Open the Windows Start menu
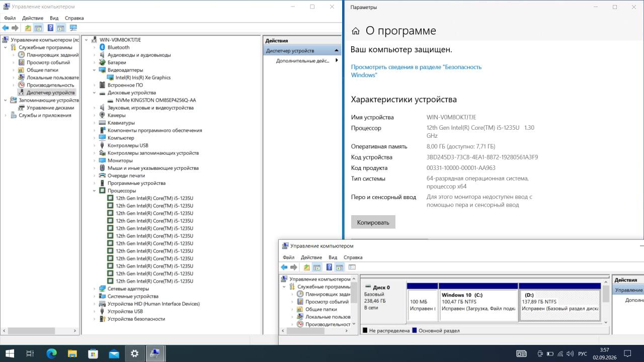The image size is (644, 362). [10, 353]
